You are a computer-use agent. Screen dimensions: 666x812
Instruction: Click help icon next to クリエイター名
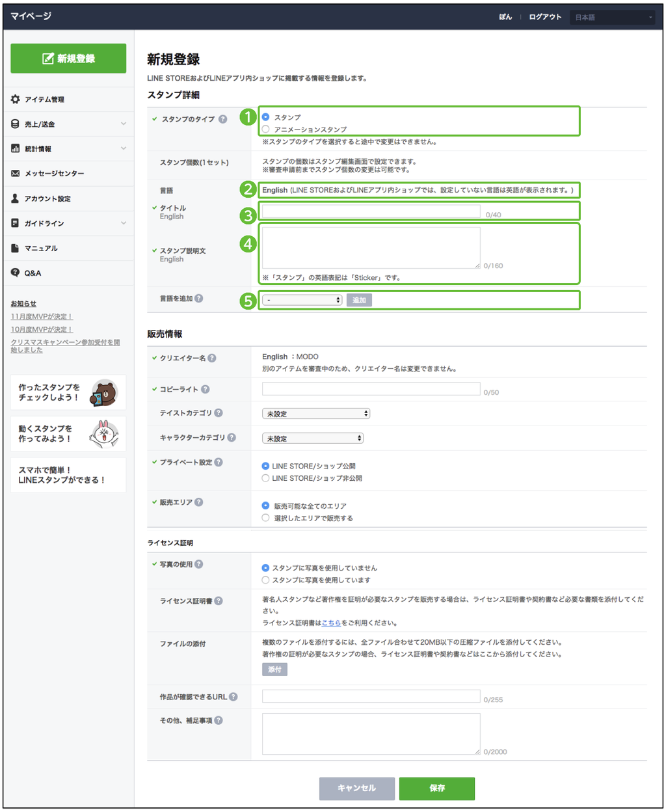[x=212, y=358]
